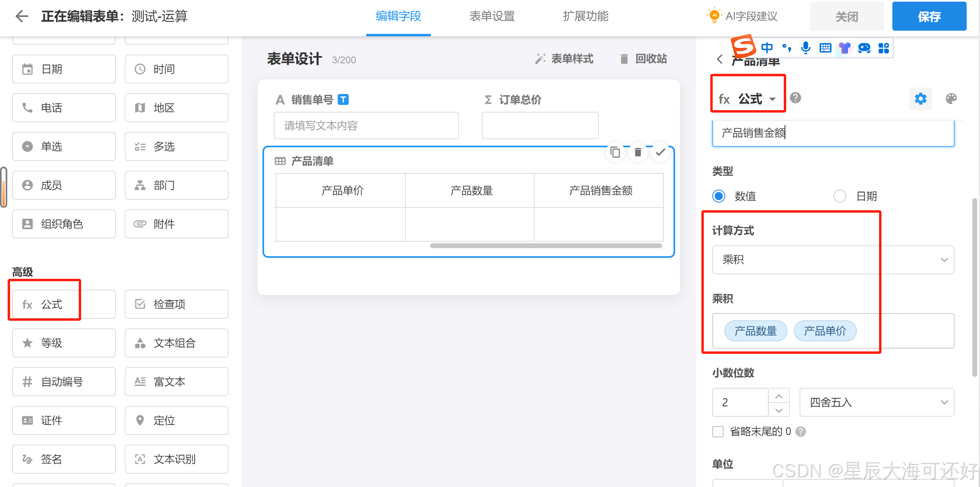Click the Sogou microphone voice input icon
Screen dimensions: 980x487
(x=806, y=48)
